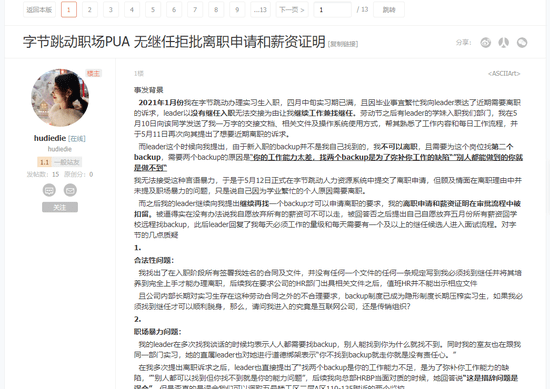Click 返回本版 to return to board

click(39, 10)
